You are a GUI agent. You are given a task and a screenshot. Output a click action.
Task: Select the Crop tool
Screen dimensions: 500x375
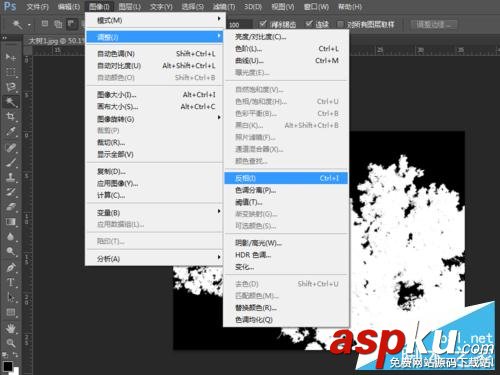tap(11, 116)
